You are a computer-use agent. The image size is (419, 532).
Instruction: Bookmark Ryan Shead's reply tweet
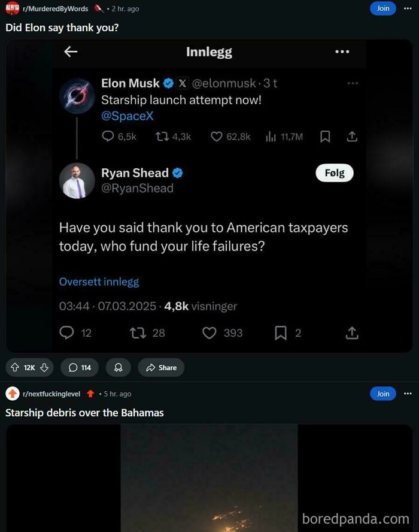pyautogui.click(x=280, y=332)
